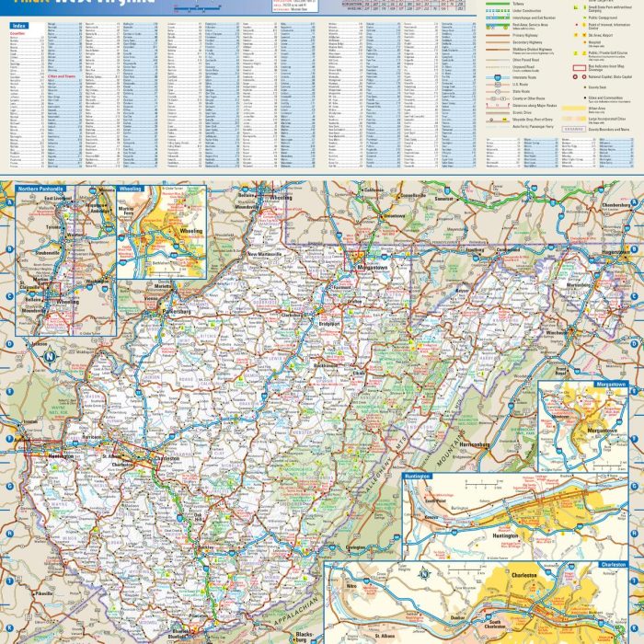
Task: Click the compass rose in the Charleston inset
Action: click(424, 574)
